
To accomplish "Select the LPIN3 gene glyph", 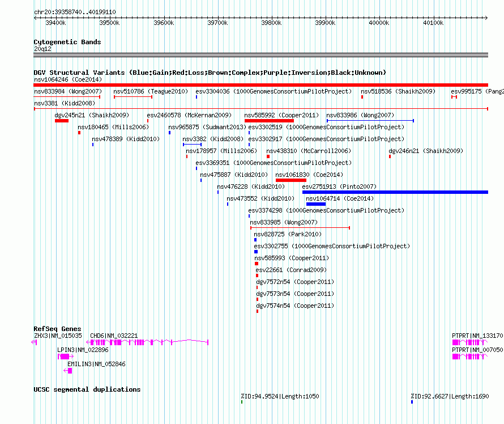I will (x=66, y=356).
